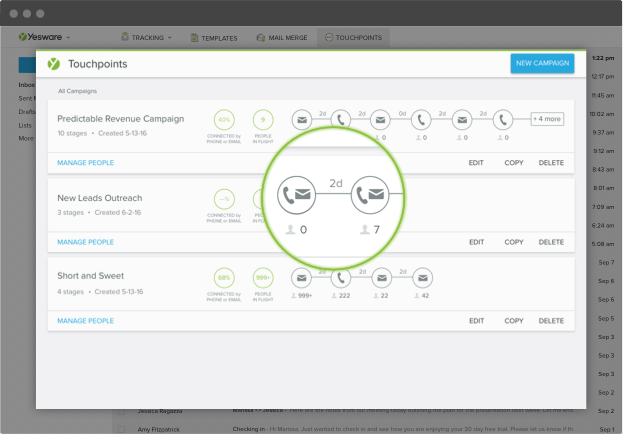Image resolution: width=623 pixels, height=434 pixels.
Task: Click the connected percentage circle for New Leads Outreach
Action: point(224,199)
